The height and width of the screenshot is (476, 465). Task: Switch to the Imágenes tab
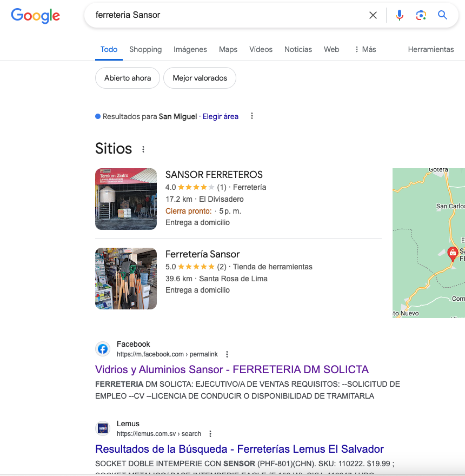pos(190,49)
